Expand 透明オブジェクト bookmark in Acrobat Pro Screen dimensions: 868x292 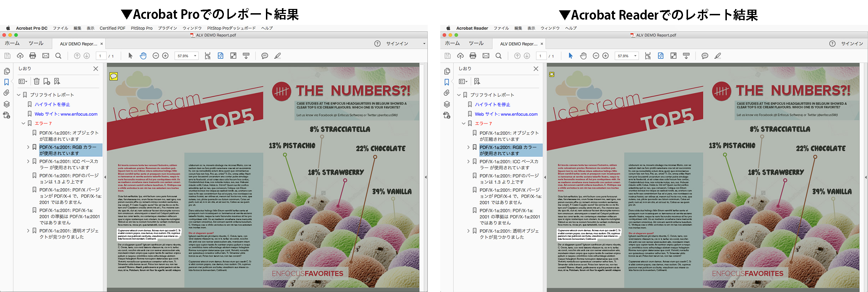tap(28, 231)
